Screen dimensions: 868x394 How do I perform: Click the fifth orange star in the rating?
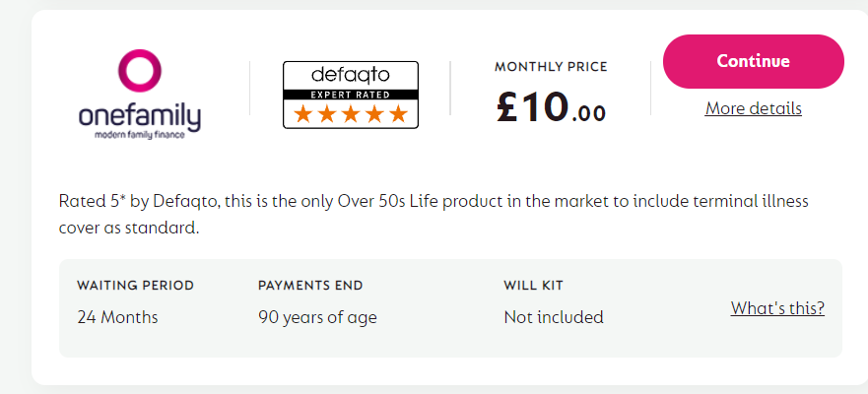point(398,114)
